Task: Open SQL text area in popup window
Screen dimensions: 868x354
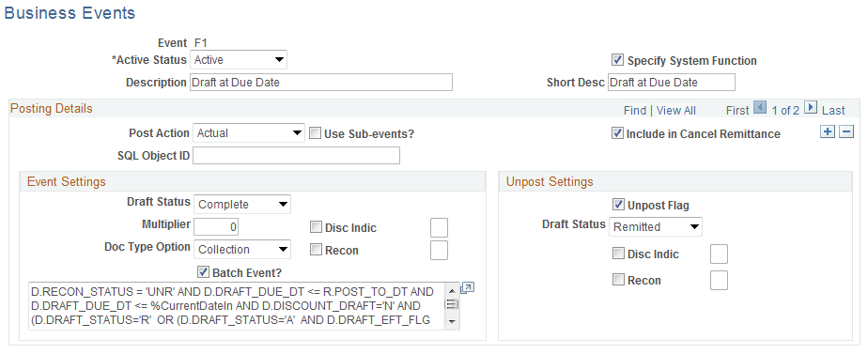Action: pyautogui.click(x=468, y=288)
